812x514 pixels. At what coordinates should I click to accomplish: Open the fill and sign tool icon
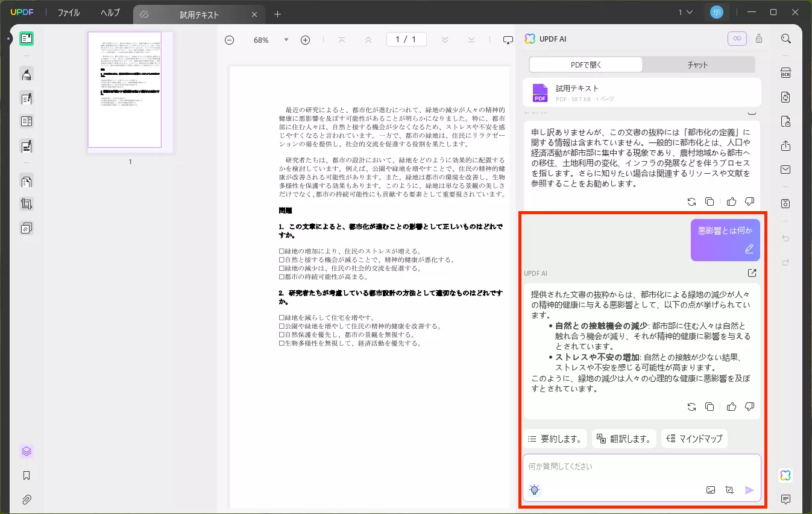coord(27,145)
